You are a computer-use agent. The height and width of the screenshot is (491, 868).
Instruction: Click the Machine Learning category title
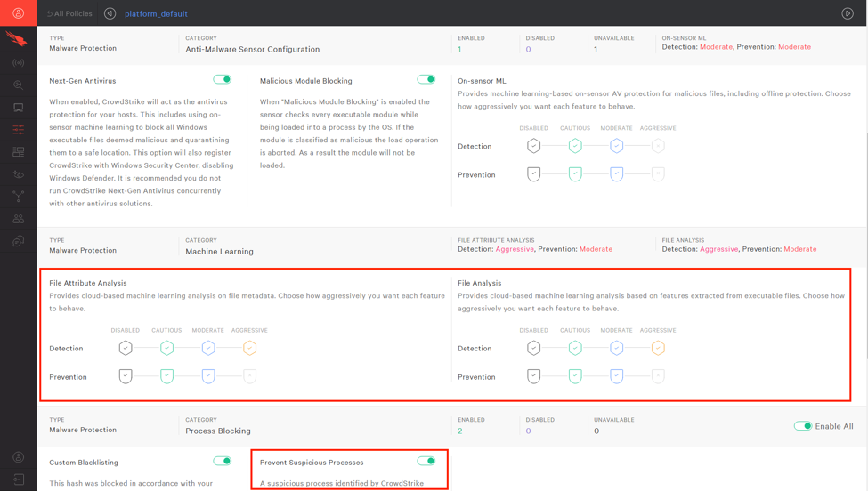point(219,252)
